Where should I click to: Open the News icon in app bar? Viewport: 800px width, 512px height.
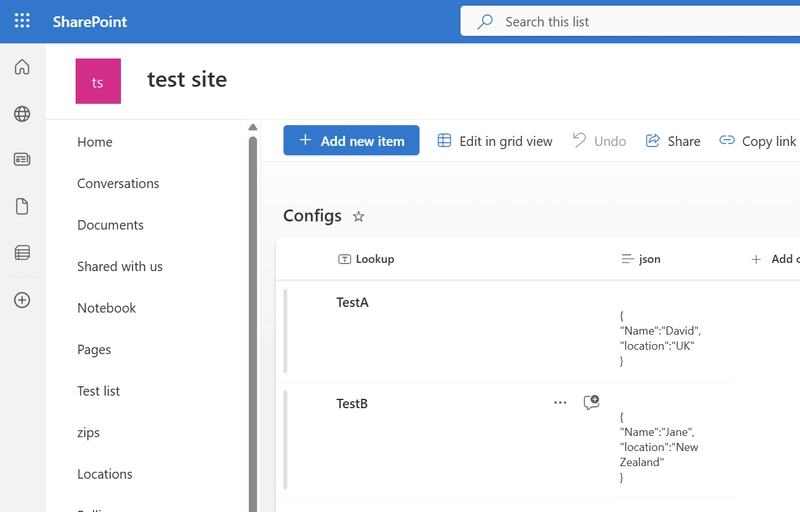pyautogui.click(x=22, y=160)
